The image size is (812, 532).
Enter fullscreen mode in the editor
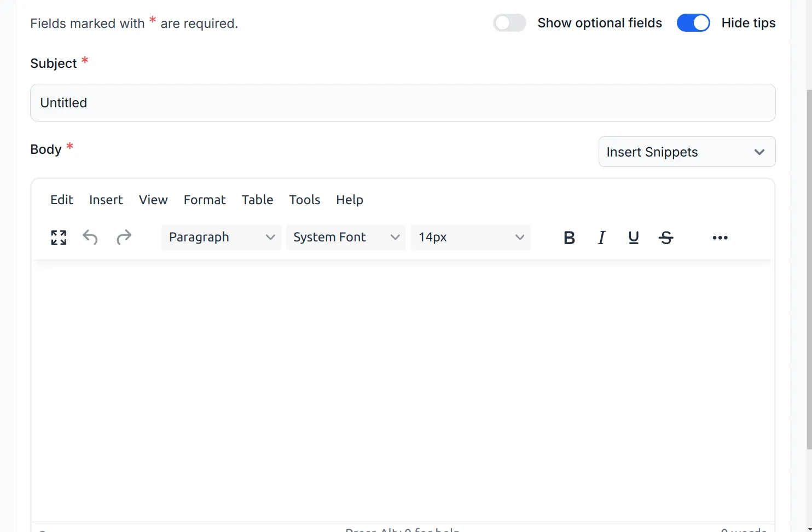58,237
